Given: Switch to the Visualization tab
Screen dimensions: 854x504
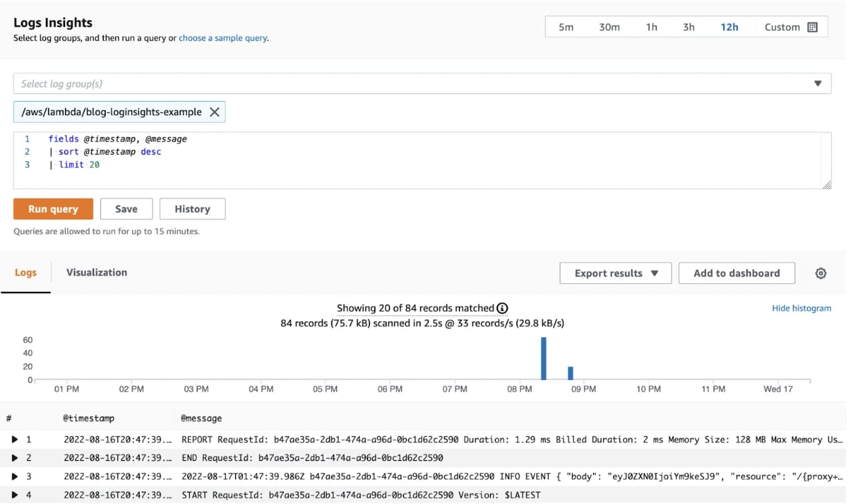Looking at the screenshot, I should (96, 272).
